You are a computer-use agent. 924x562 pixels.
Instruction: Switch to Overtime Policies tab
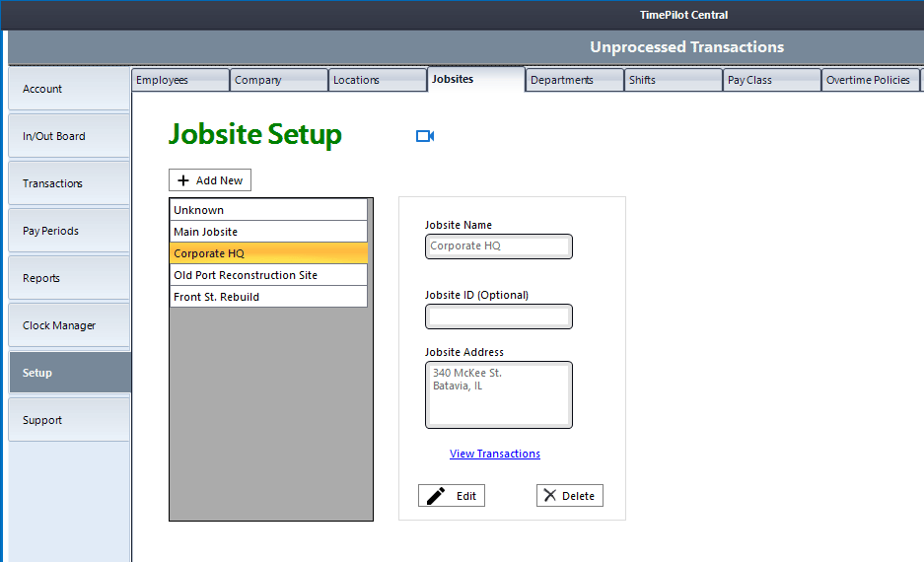[870, 80]
